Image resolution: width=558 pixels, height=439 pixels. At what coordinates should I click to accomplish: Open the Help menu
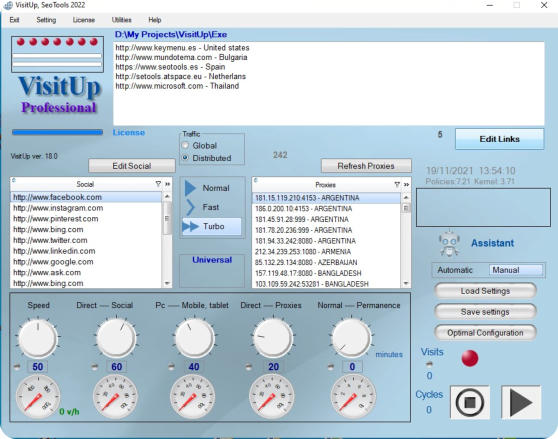[x=155, y=20]
